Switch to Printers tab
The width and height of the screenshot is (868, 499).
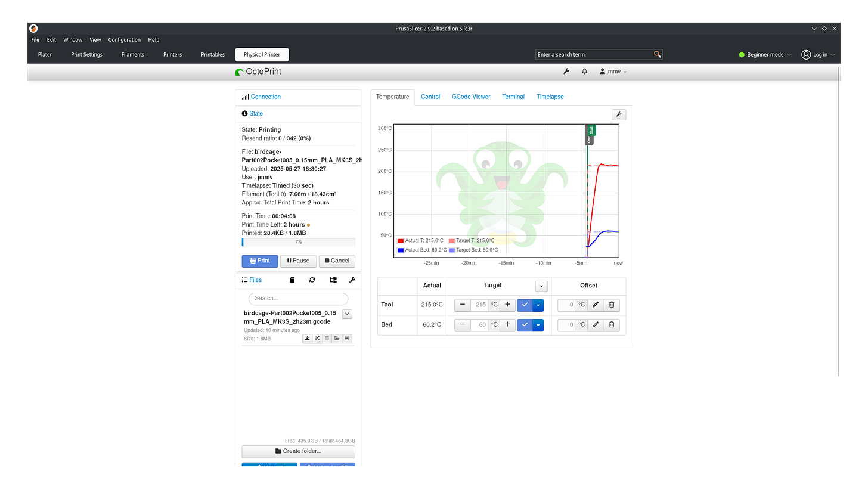tap(173, 54)
